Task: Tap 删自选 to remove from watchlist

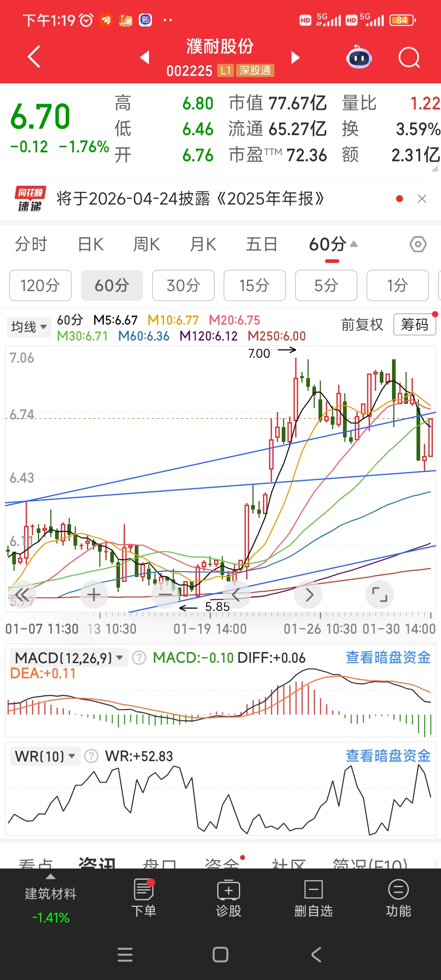Action: coord(314,898)
